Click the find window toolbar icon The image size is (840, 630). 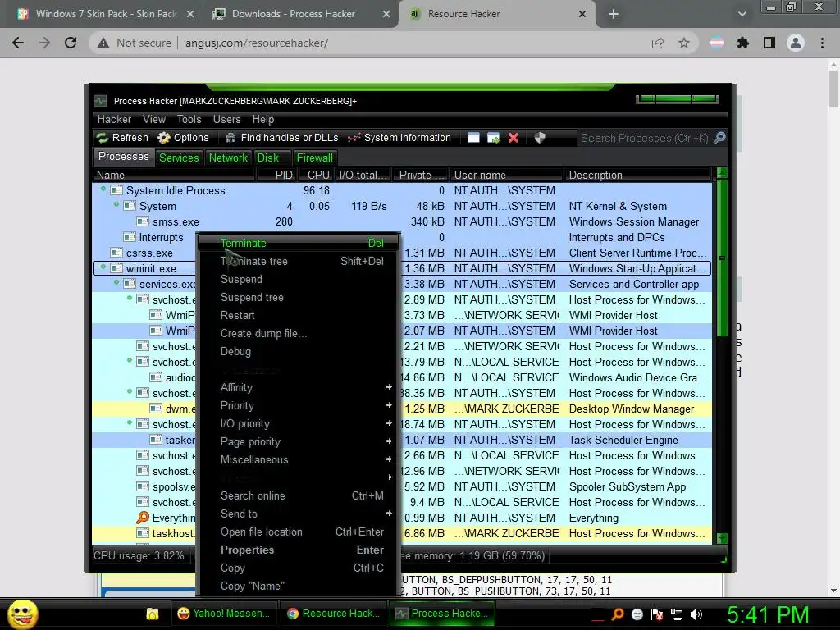(x=473, y=138)
